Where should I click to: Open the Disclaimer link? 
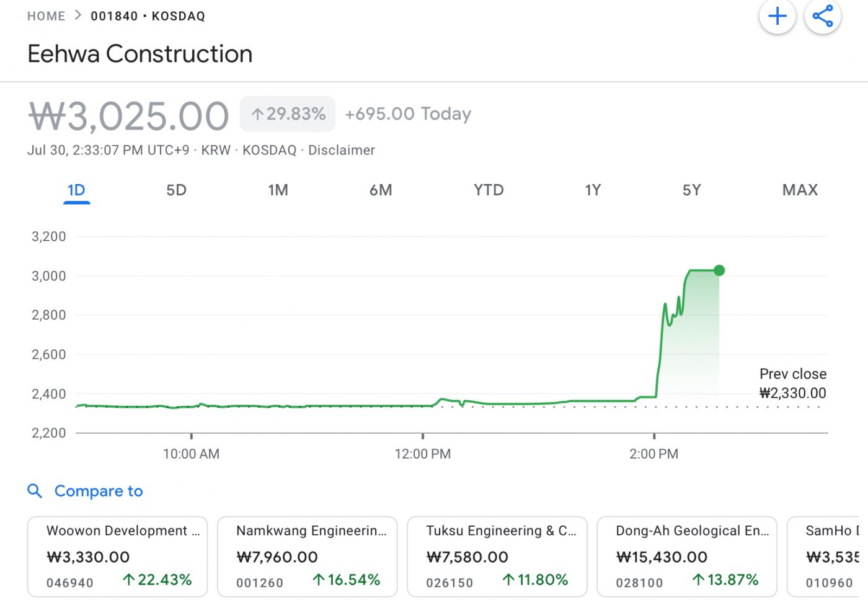point(342,151)
